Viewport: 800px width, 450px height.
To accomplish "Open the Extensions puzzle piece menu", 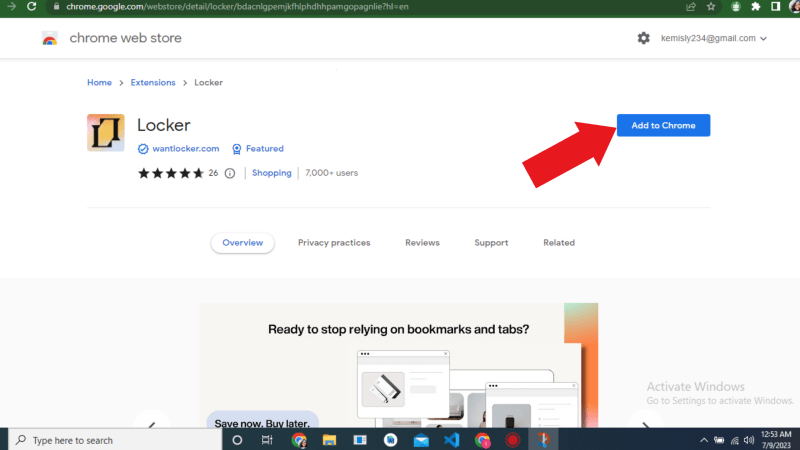I will (756, 7).
